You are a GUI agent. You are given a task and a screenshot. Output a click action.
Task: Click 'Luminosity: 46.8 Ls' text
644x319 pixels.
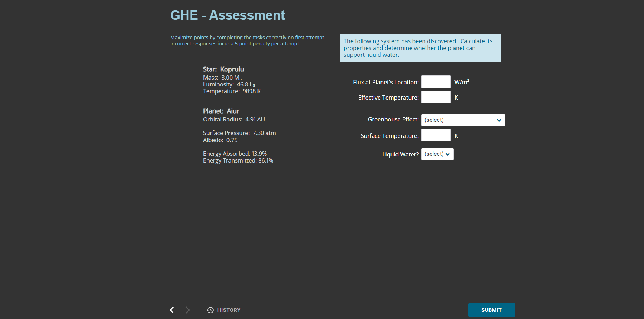point(229,85)
